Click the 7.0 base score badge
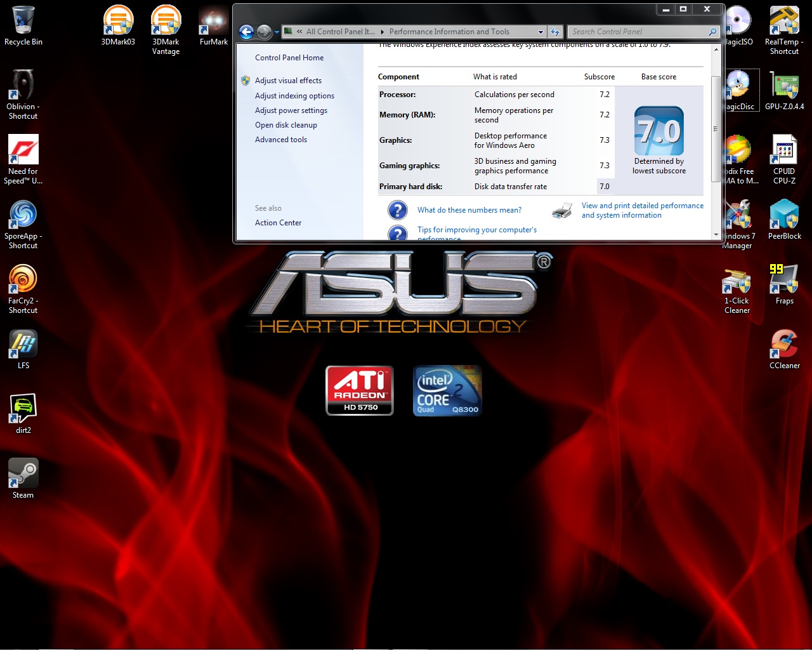The width and height of the screenshot is (812, 650). pos(659,131)
